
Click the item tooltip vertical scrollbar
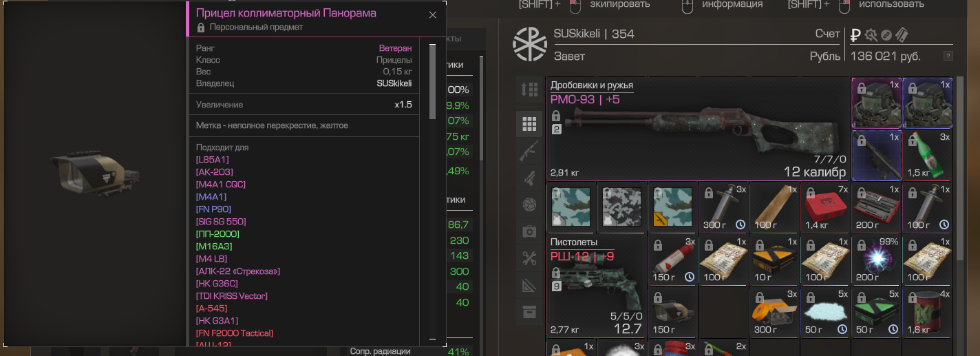[432, 82]
